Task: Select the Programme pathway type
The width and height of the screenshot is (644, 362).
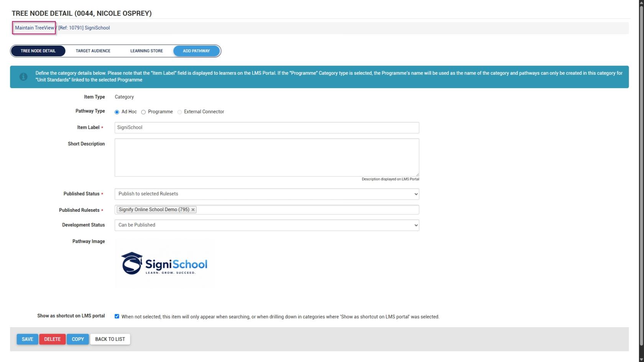Action: (x=143, y=112)
